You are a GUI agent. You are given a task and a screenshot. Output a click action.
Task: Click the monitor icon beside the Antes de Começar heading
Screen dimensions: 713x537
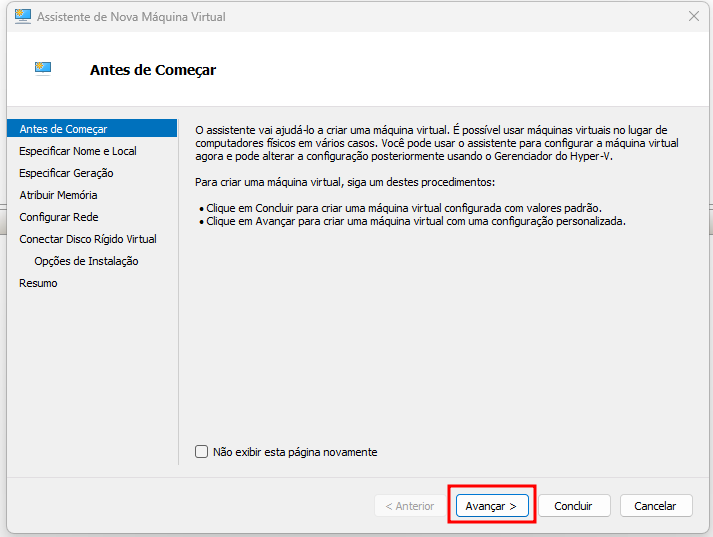[43, 68]
